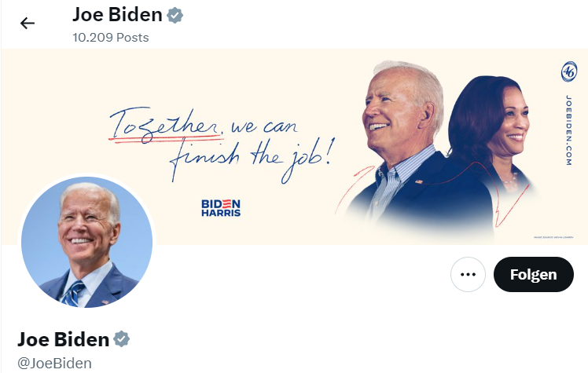Screen dimensions: 588x373
Task: Click the vertical JOEBIDEN.COM text in the banner
Action: 569,130
